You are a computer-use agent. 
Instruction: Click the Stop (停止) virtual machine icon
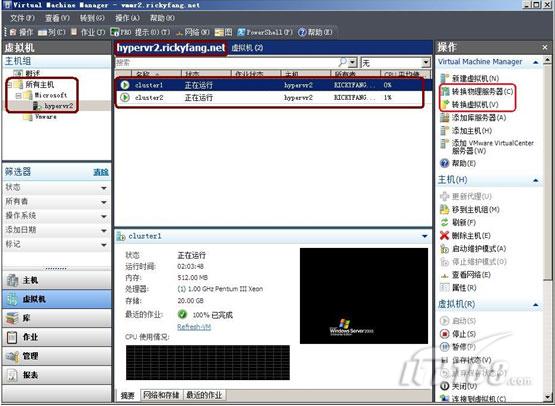click(444, 334)
